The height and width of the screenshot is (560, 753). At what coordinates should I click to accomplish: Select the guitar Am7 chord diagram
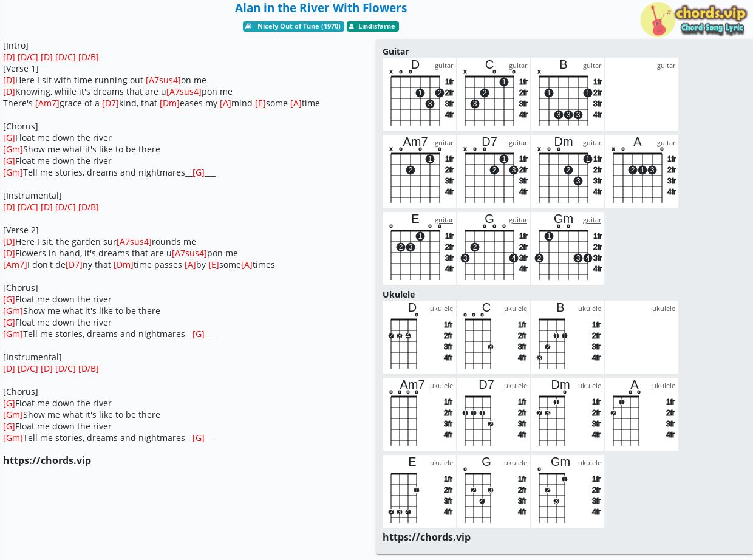pos(420,171)
